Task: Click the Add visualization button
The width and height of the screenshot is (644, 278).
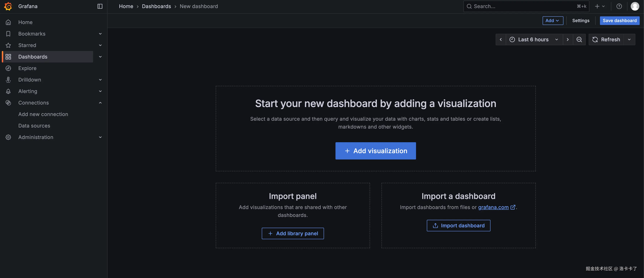Action: 376,151
